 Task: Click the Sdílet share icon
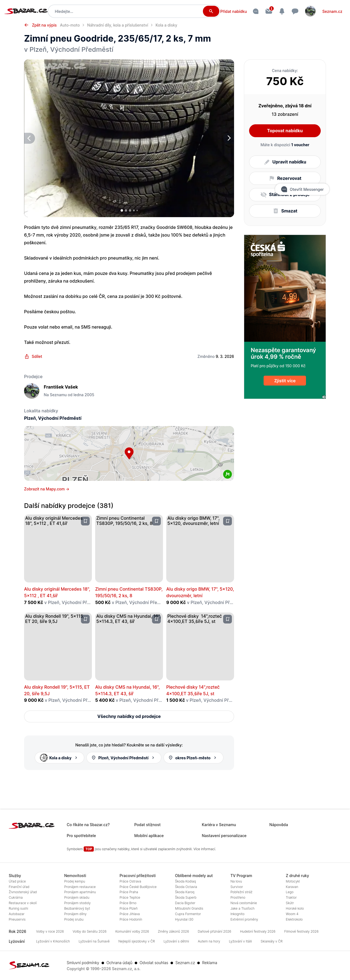[x=27, y=357]
